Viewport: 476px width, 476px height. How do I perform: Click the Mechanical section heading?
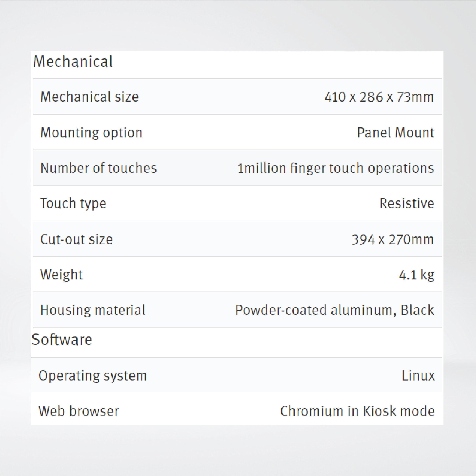click(73, 61)
